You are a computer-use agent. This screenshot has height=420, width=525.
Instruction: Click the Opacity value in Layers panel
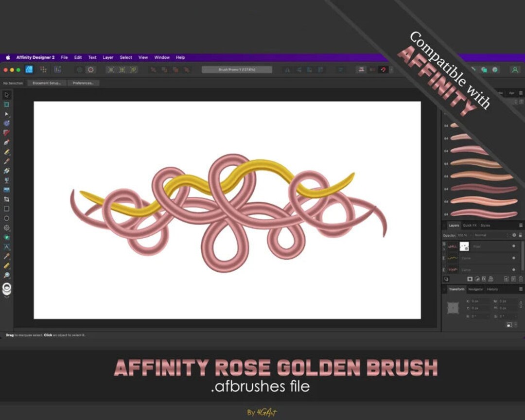coord(463,235)
